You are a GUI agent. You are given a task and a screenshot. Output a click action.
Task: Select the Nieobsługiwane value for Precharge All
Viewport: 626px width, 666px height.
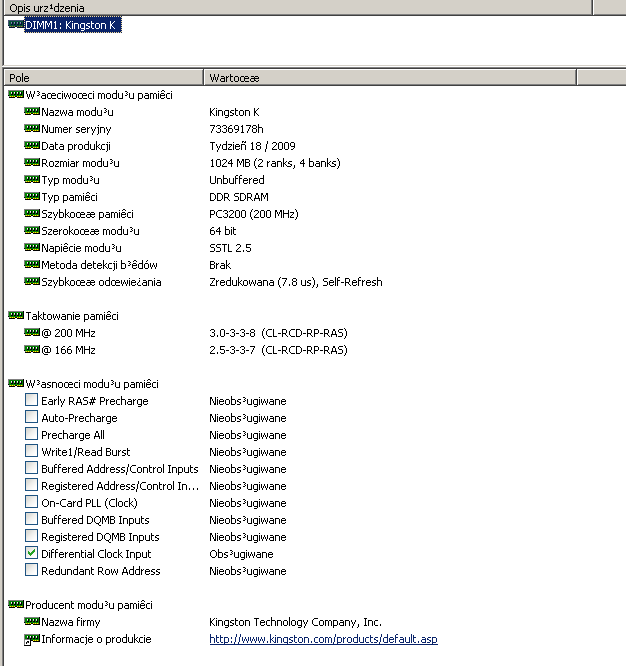click(x=248, y=435)
